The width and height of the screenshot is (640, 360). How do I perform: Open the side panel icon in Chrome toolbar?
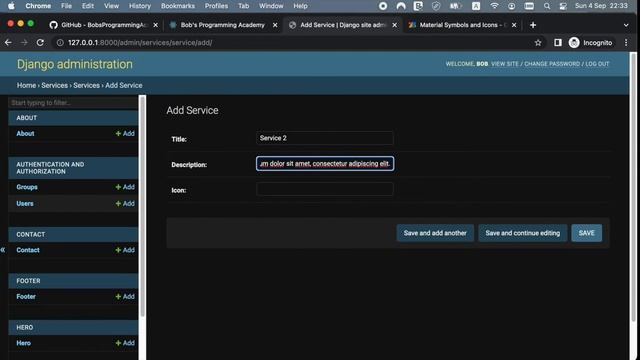(x=558, y=42)
